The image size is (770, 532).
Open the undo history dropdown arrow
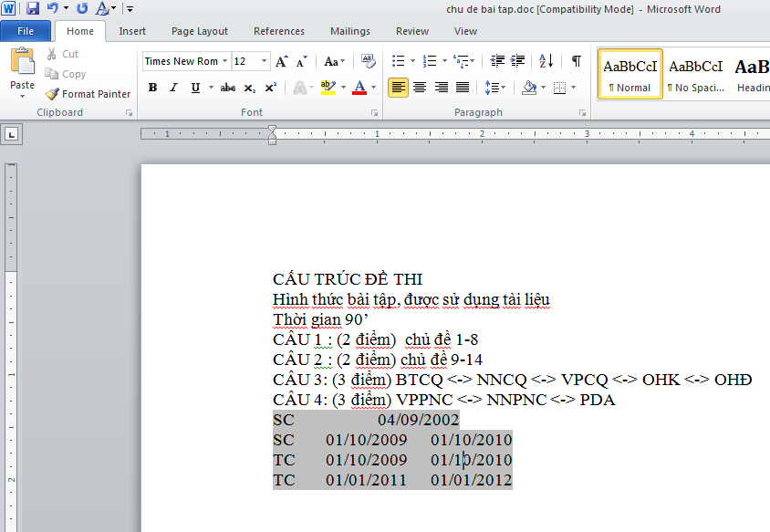click(67, 8)
